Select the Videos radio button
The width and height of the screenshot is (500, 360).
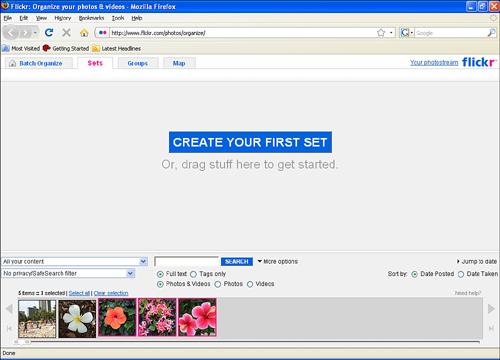coord(250,284)
